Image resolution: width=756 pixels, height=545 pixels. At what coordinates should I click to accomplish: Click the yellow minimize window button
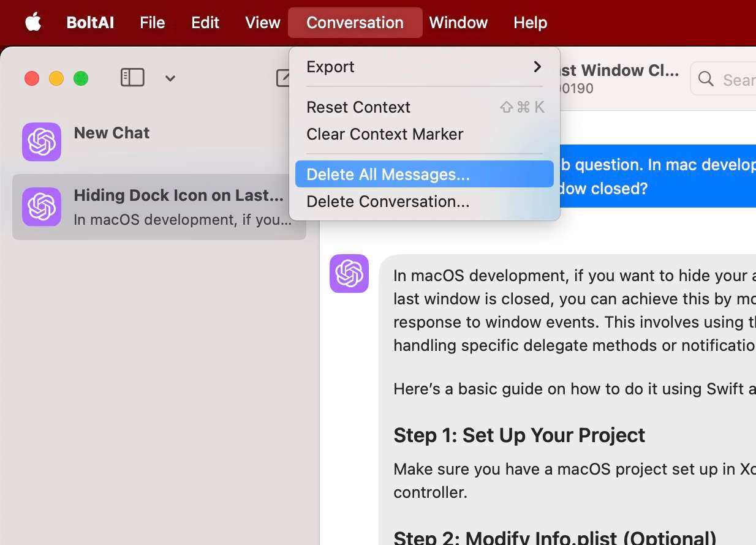(56, 78)
